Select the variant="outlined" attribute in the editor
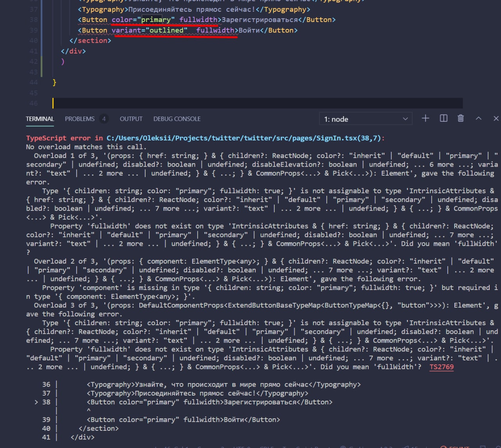The width and height of the screenshot is (501, 448). pos(150,30)
